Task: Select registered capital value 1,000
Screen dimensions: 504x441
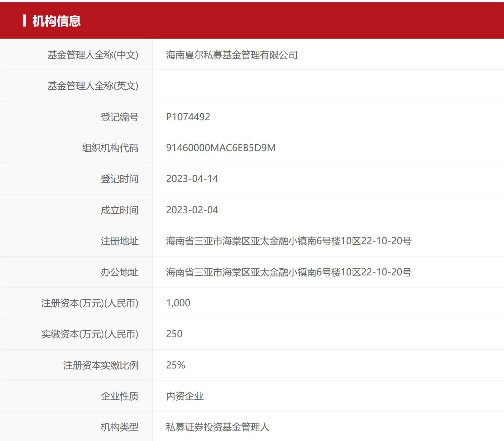Action: point(178,303)
